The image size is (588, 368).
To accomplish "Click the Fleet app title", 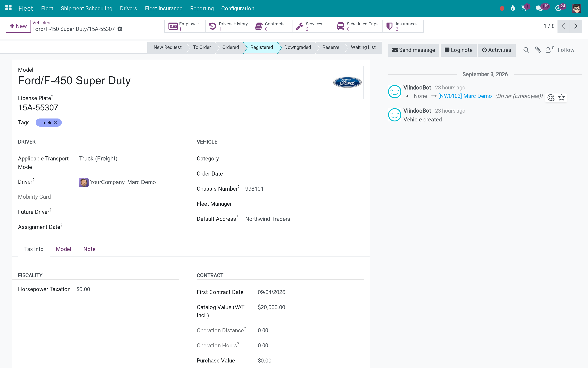I will tap(26, 8).
